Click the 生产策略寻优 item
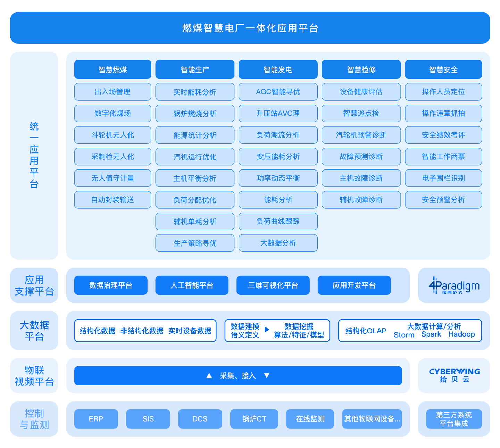 (195, 243)
